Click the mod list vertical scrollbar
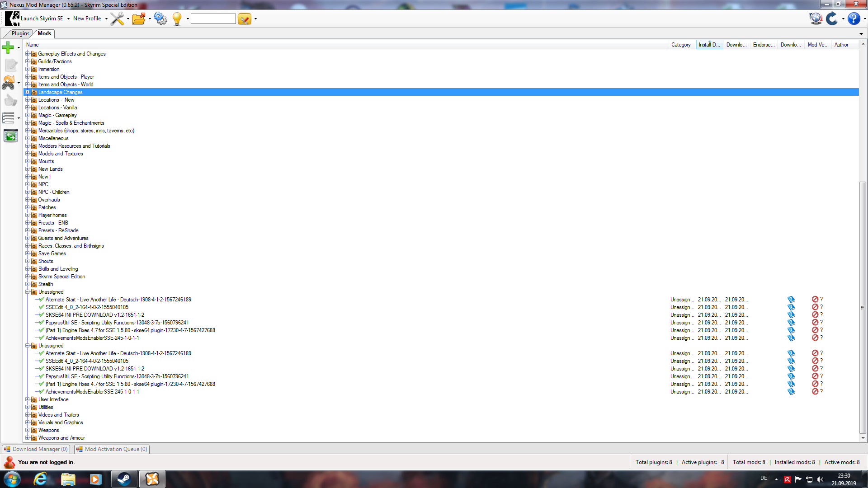 [x=863, y=307]
